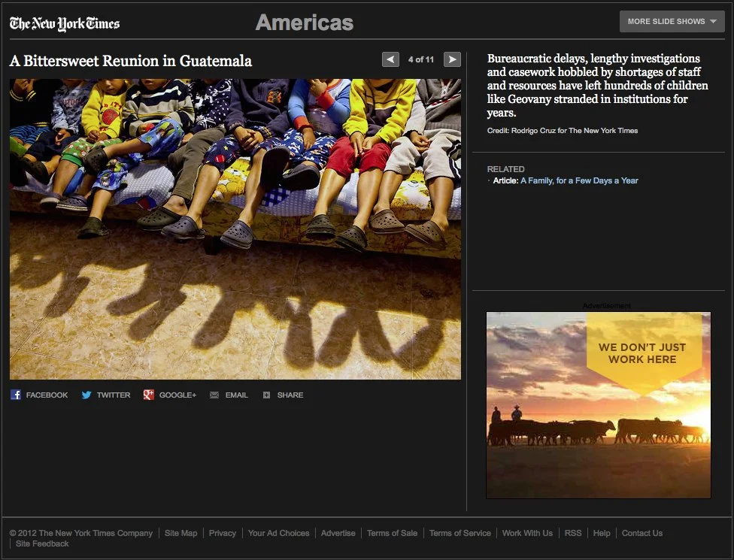Open the Privacy page
The height and width of the screenshot is (560, 734).
coord(223,533)
